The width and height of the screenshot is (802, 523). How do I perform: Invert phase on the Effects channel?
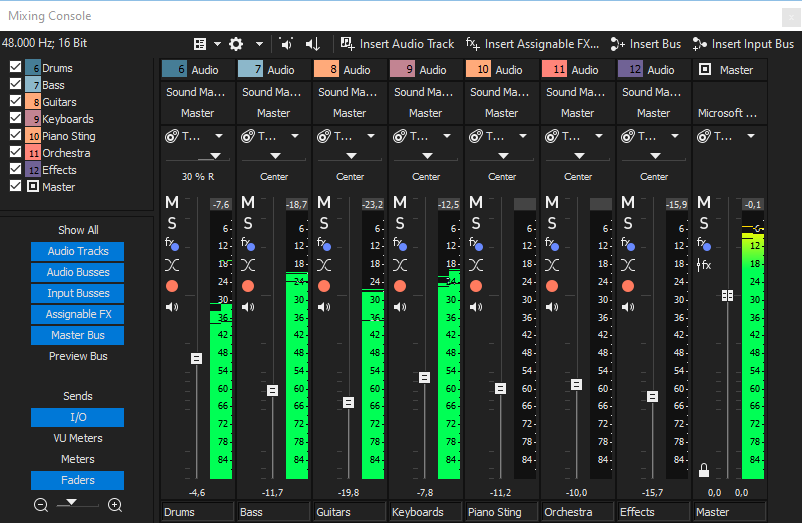627,264
